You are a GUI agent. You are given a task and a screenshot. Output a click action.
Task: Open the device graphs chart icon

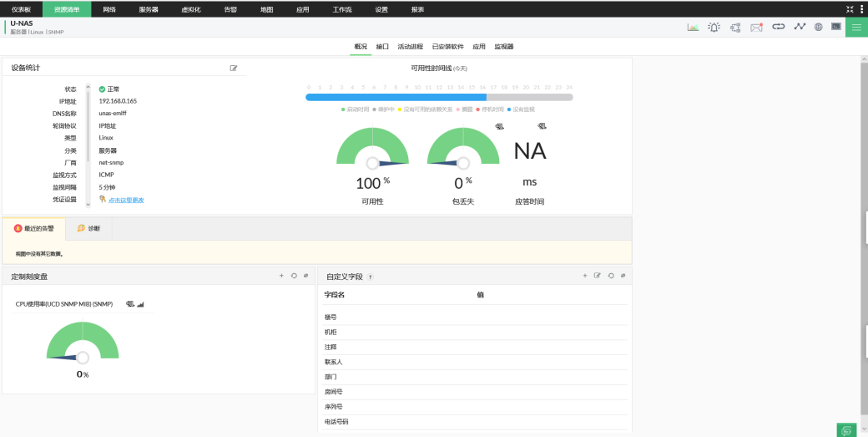tap(693, 27)
